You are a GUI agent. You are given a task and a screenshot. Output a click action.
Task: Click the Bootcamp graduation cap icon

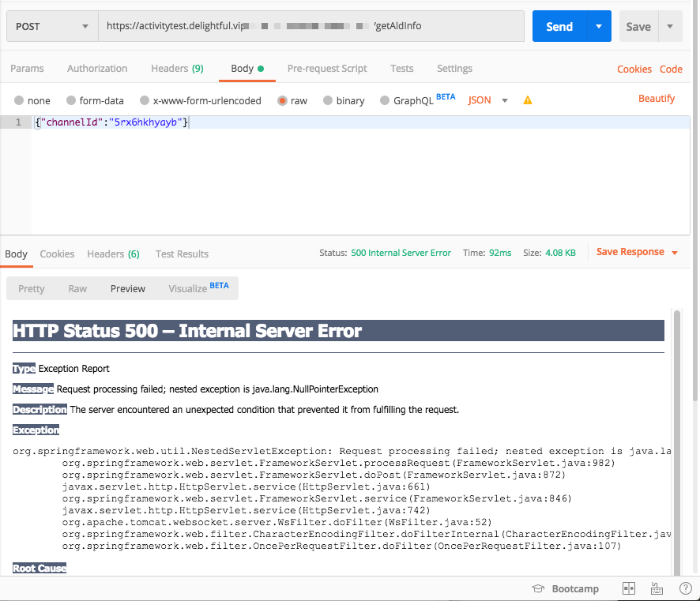538,588
